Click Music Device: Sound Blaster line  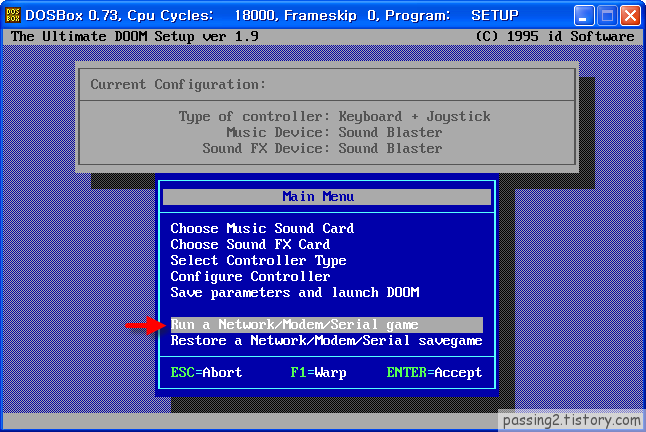point(334,133)
